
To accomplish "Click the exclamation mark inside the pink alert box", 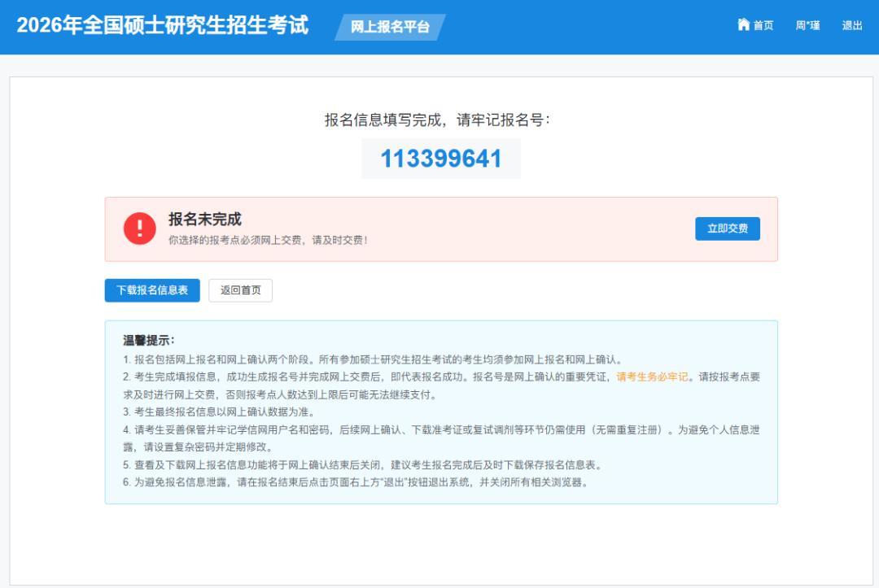I will [139, 228].
